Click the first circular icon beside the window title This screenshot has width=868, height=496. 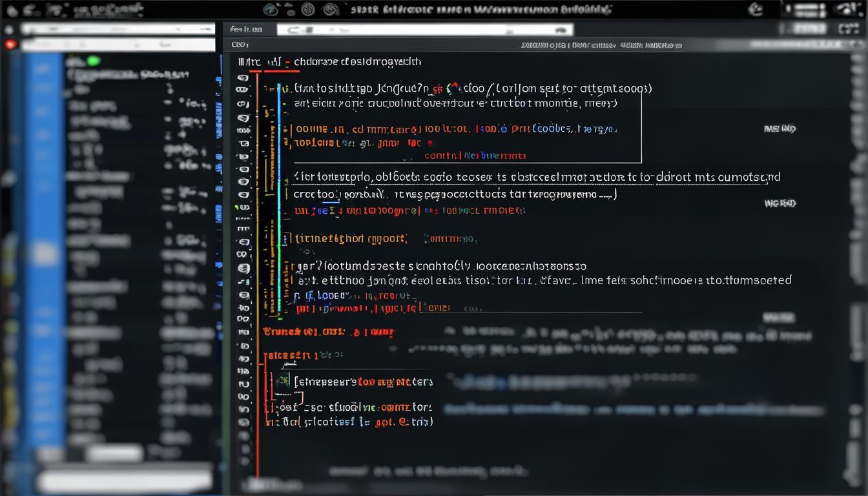coord(270,9)
